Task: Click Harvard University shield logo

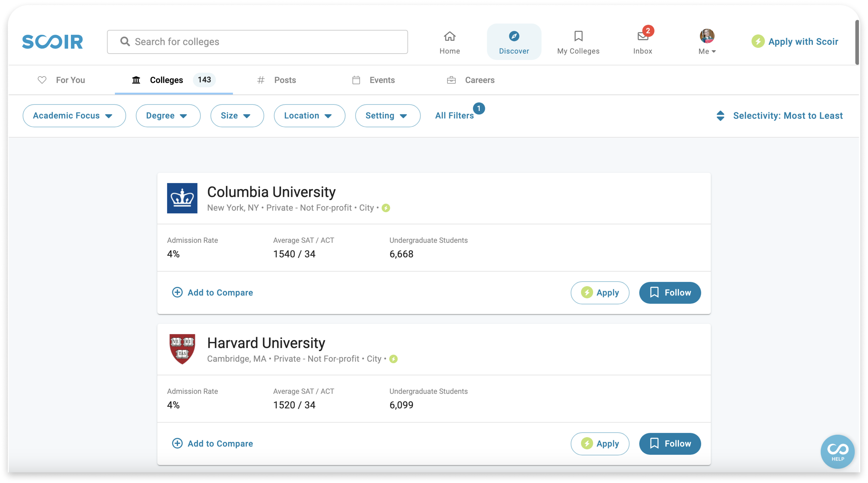Action: click(182, 349)
